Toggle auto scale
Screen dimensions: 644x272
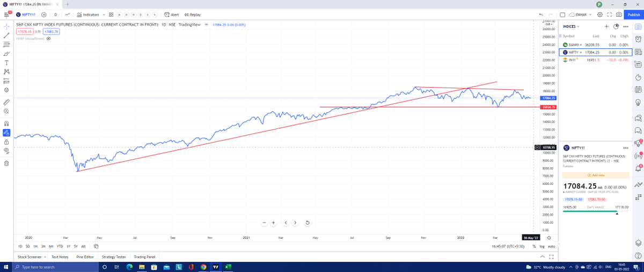[551, 246]
